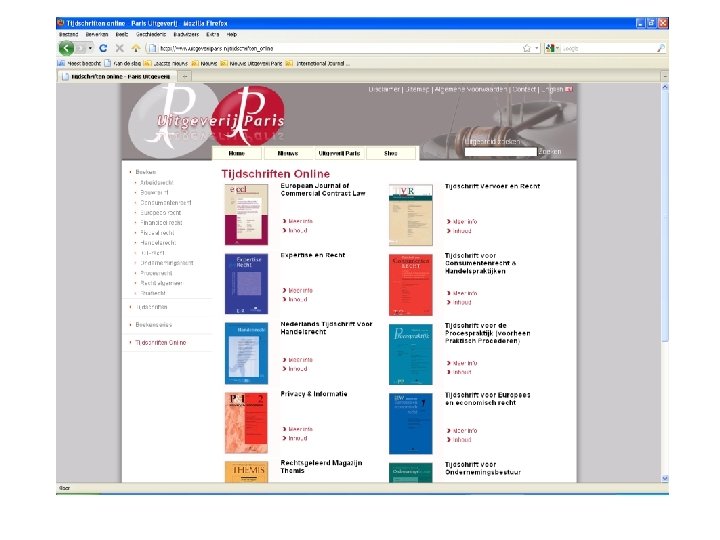Screen dimensions: 720x540
Task: Click the site search input field
Action: (501, 152)
